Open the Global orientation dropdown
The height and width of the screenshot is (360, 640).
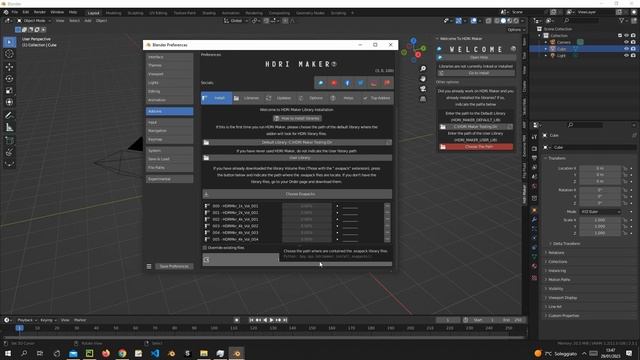pos(236,20)
